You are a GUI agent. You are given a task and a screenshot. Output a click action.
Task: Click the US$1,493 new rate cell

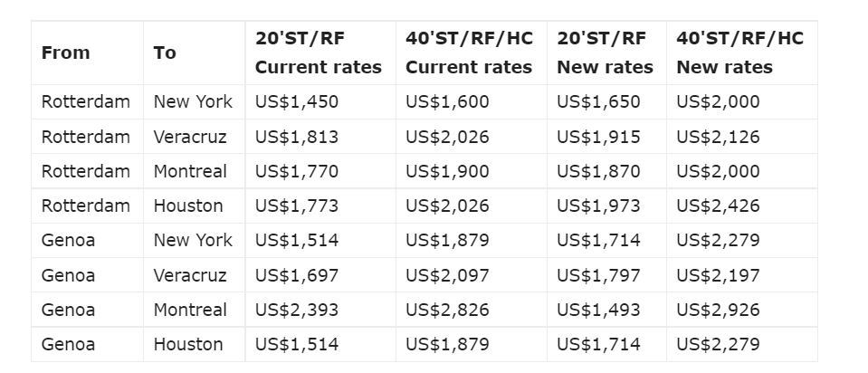[x=598, y=310]
